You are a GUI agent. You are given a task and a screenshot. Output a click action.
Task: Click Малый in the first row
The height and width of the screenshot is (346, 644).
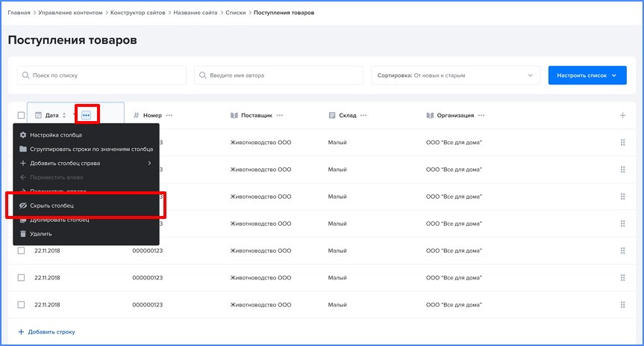point(337,142)
